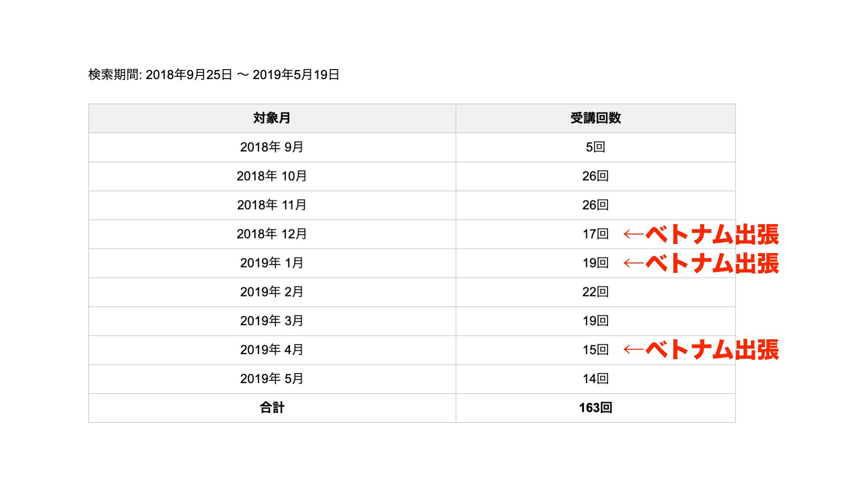Click the 17回 count cell
Viewport: 868px width, 488px height.
[595, 234]
